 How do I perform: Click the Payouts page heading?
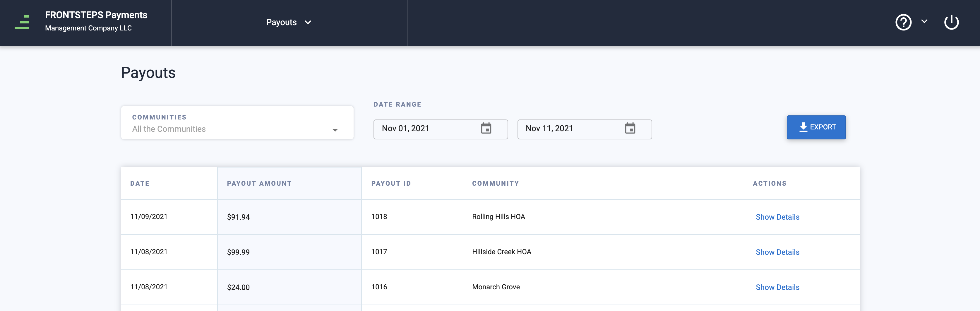tap(148, 73)
